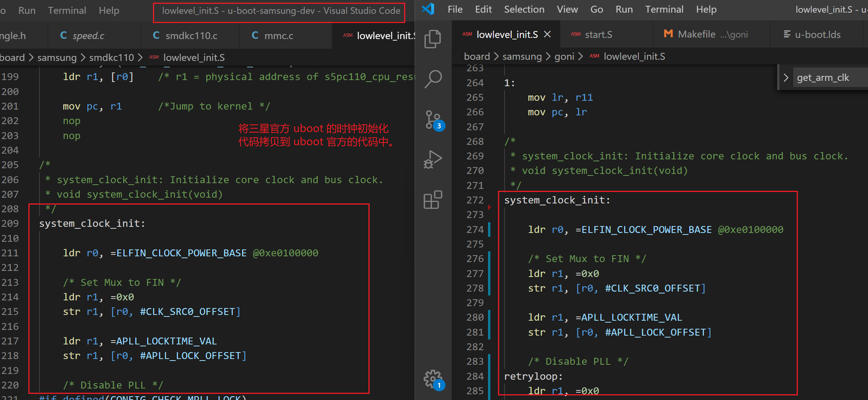Screen dimensions: 868x400
Task: Open the Search view icon
Action: [x=432, y=79]
